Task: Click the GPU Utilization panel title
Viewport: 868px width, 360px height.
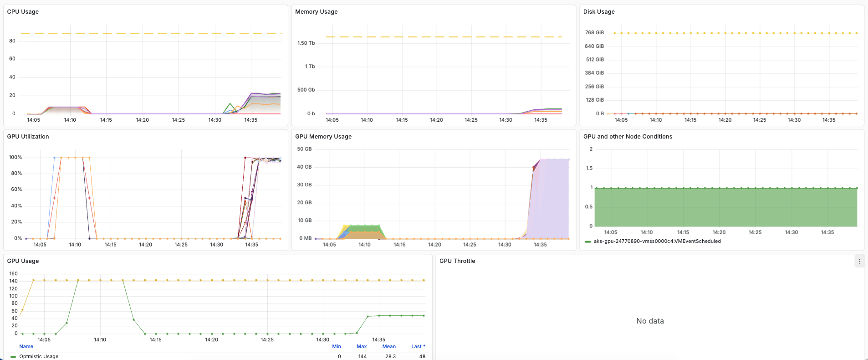Action: point(28,137)
